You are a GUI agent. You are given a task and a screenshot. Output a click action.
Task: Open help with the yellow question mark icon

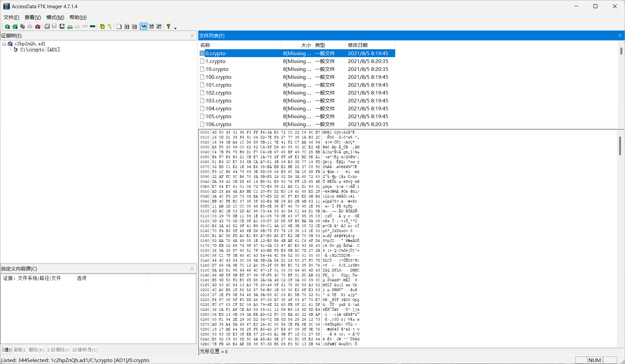point(168,27)
